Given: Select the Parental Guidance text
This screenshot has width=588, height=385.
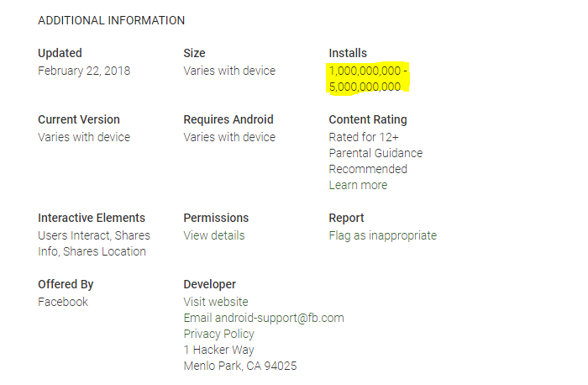Looking at the screenshot, I should [x=375, y=153].
